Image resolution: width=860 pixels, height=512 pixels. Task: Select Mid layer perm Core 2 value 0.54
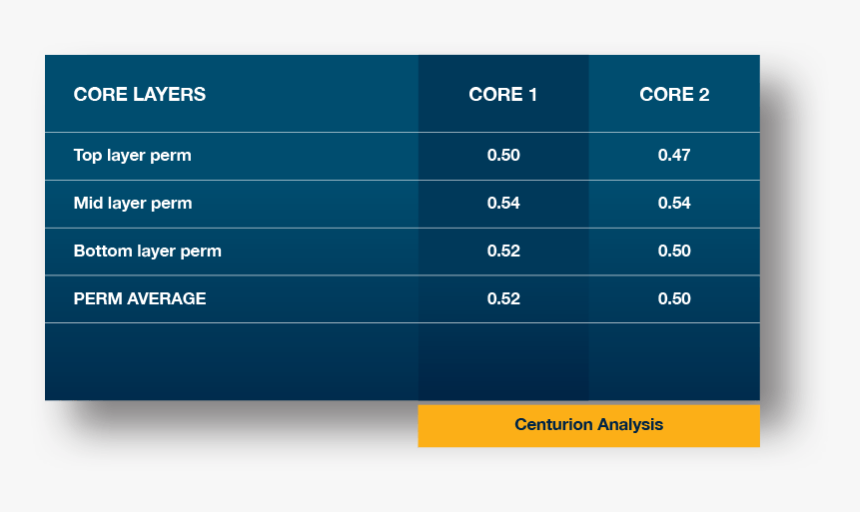674,203
